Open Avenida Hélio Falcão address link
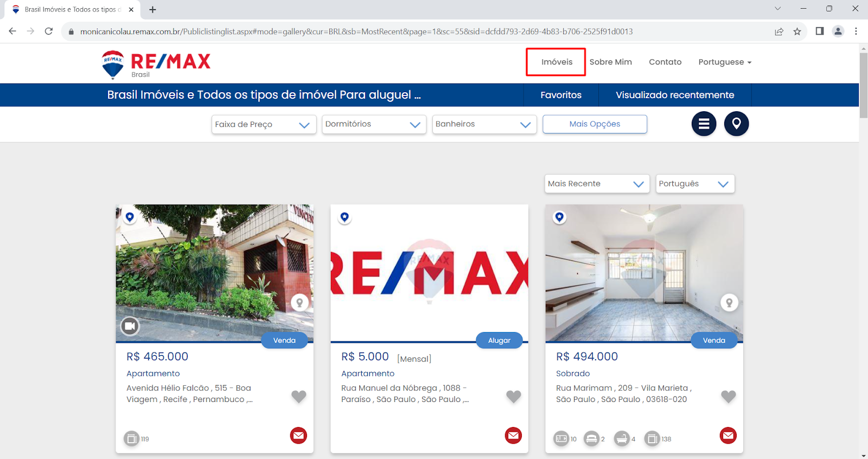This screenshot has height=459, width=868. 190,393
